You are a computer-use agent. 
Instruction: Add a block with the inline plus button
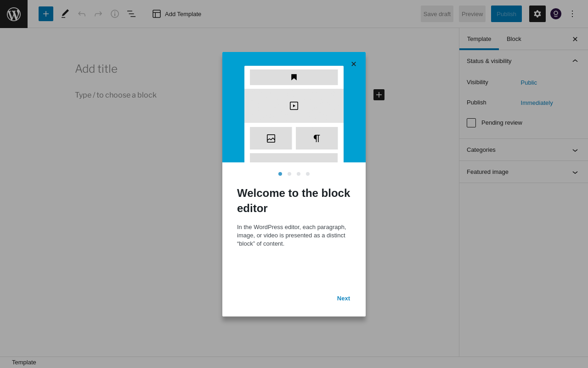click(x=379, y=95)
